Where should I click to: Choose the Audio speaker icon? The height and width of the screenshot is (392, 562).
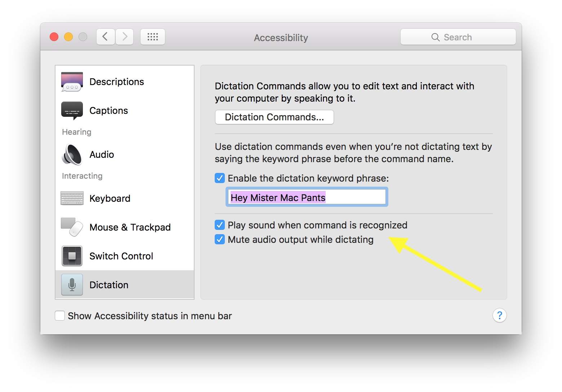(x=72, y=155)
